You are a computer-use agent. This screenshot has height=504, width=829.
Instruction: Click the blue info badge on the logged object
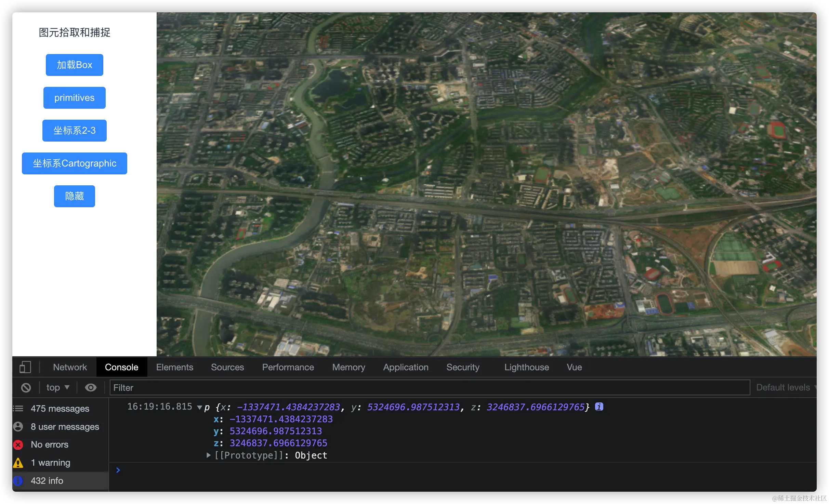tap(599, 407)
